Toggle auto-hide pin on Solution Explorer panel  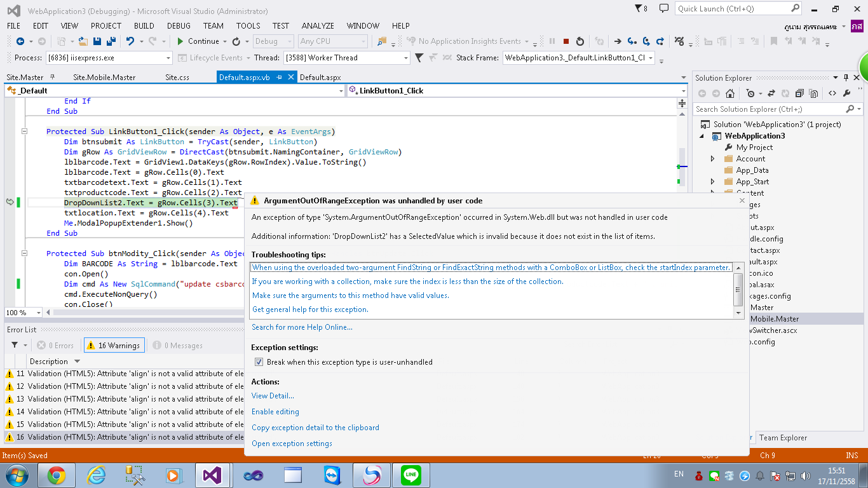(x=846, y=78)
